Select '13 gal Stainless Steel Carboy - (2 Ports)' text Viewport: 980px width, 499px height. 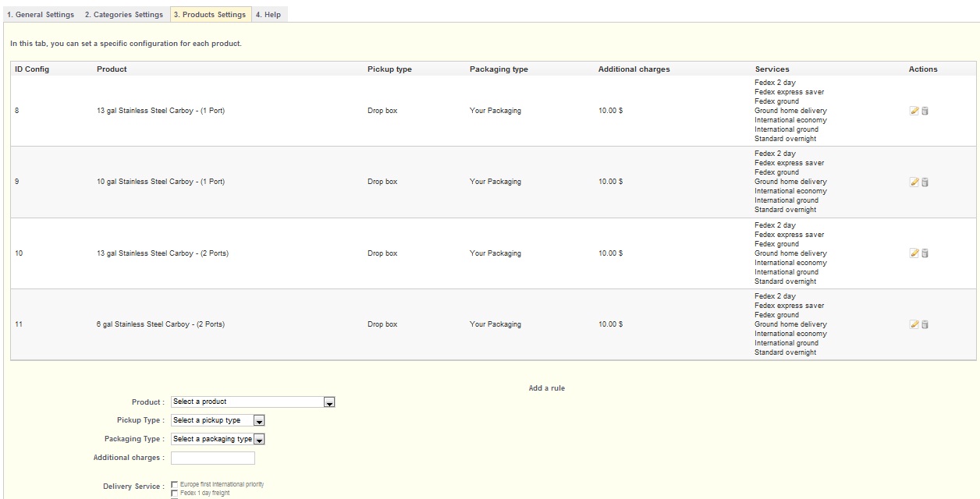point(162,253)
